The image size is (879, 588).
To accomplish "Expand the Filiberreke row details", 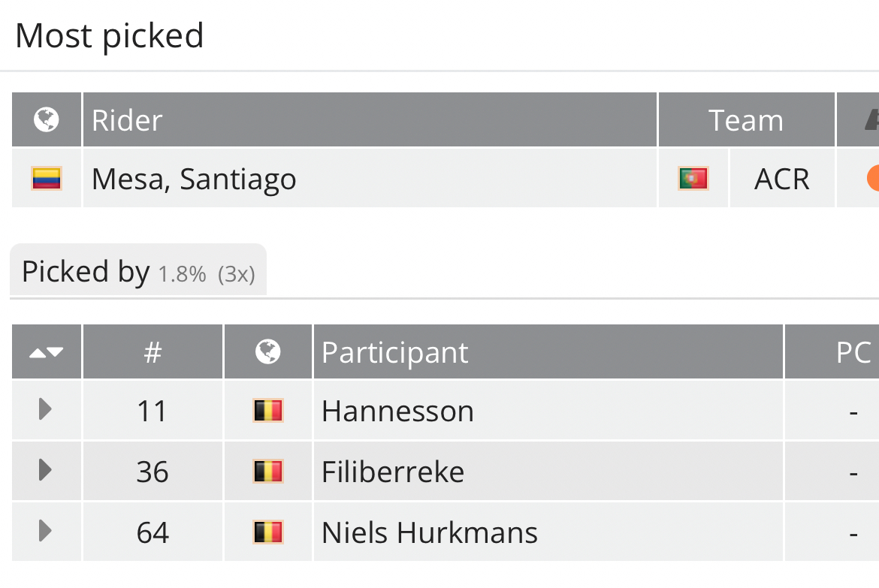I will point(46,471).
